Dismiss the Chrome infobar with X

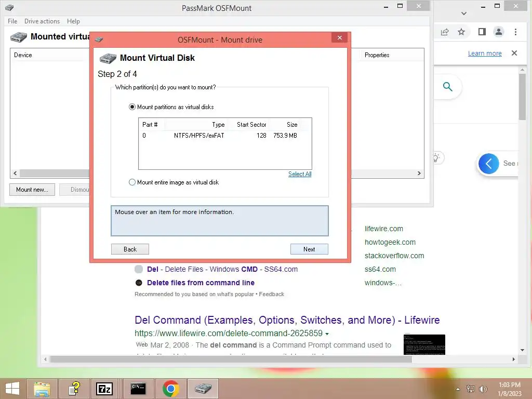click(514, 53)
